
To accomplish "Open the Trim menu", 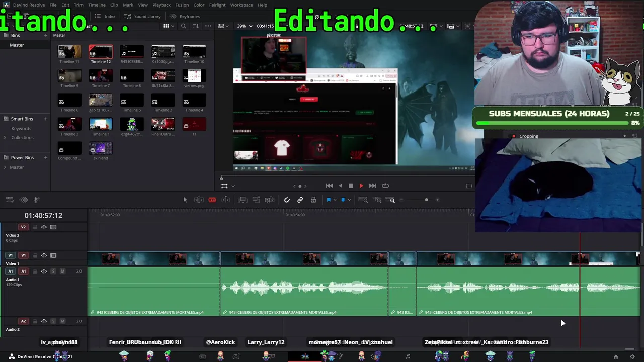I will 78,5.
